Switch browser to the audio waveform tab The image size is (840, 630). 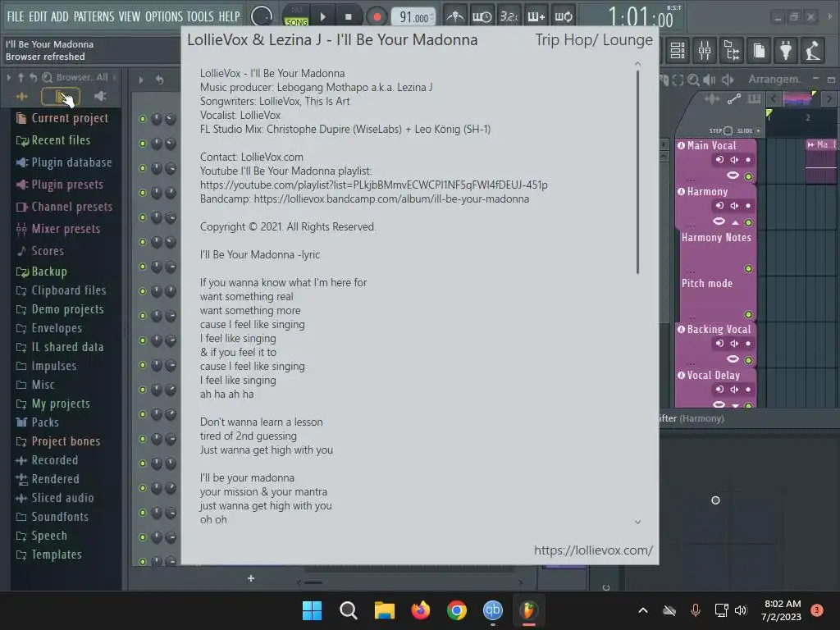[22, 97]
